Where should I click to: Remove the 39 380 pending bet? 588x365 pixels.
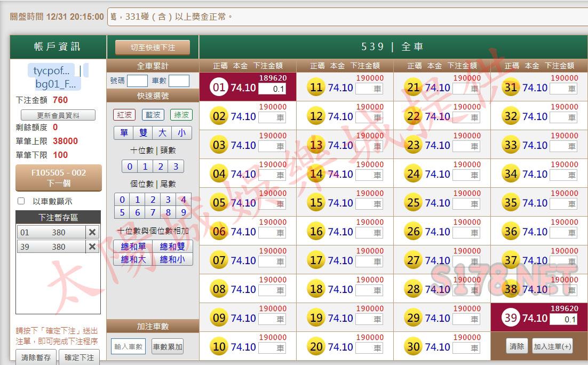click(x=92, y=247)
